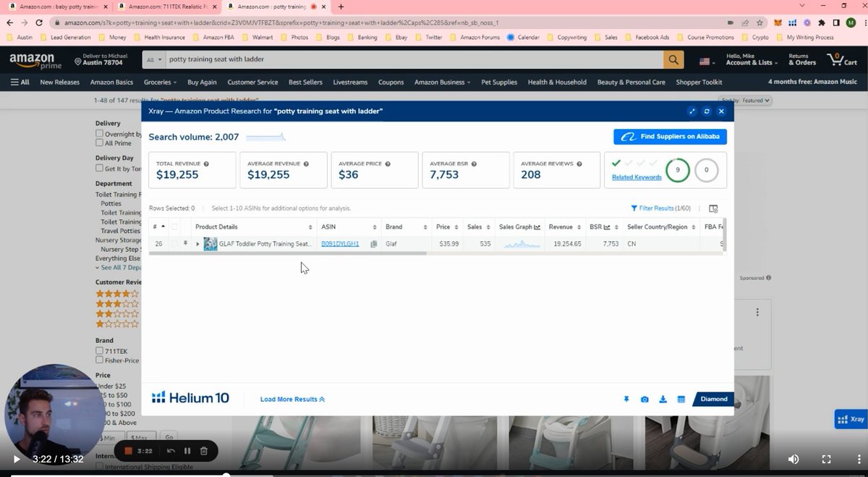Download Xray results with download icon
Image resolution: width=868 pixels, height=477 pixels.
tap(663, 399)
